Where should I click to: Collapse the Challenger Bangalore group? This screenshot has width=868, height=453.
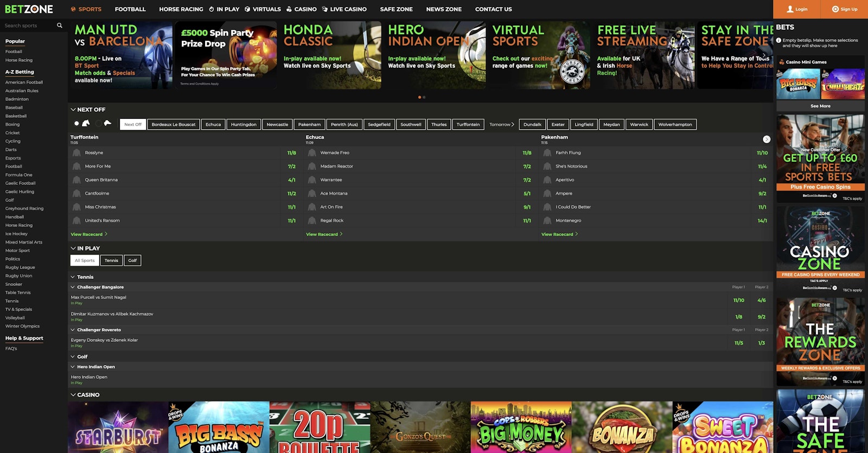73,287
